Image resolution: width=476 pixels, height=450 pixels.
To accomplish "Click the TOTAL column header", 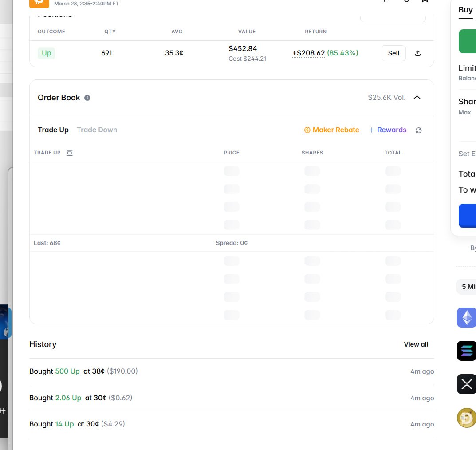I will pyautogui.click(x=393, y=153).
